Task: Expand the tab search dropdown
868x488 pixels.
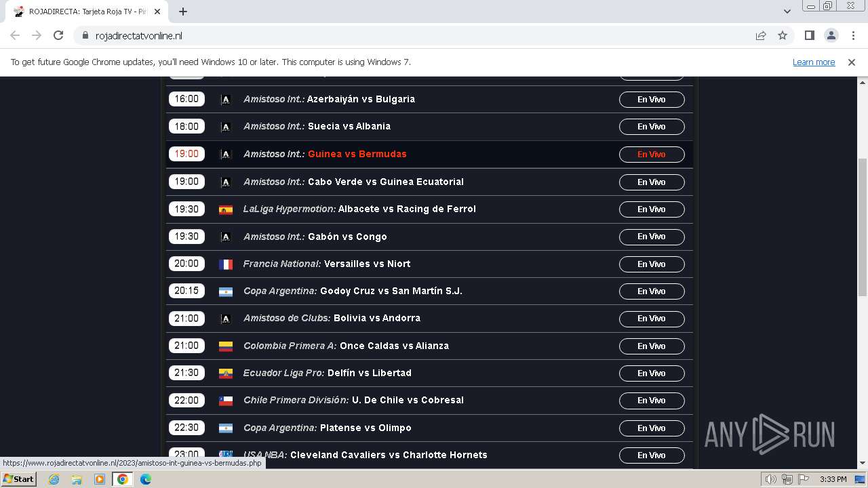Action: pyautogui.click(x=787, y=12)
